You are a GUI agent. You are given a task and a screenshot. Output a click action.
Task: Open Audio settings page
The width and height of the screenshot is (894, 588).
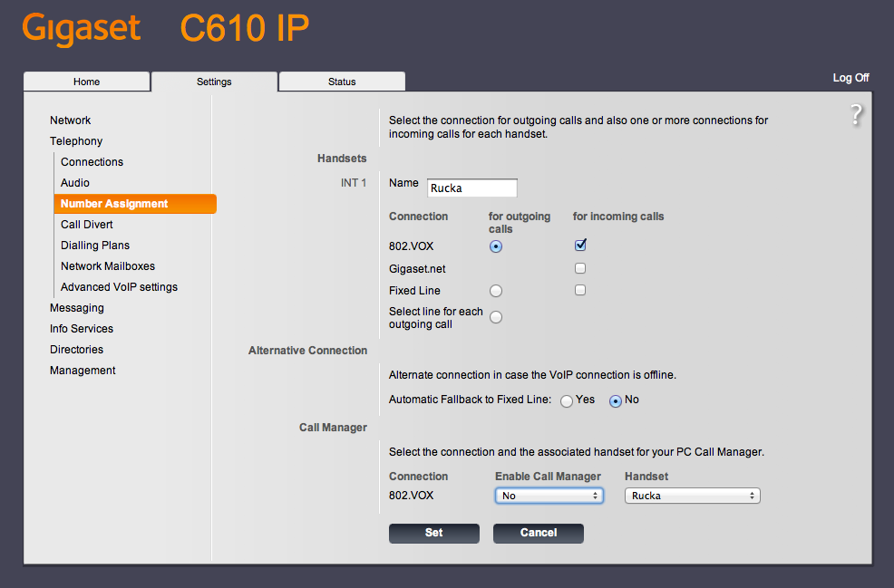click(75, 183)
